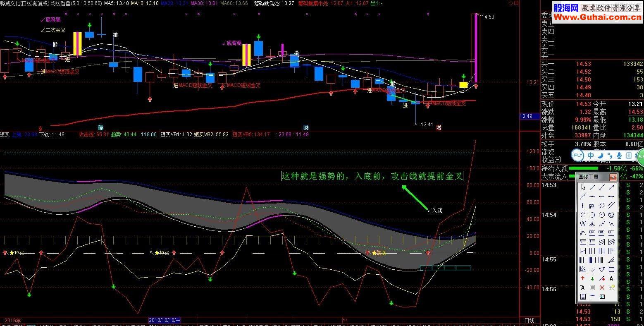Click the 买四 price 14.49
Screen dimensions: 644x326
pyautogui.click(x=584, y=87)
